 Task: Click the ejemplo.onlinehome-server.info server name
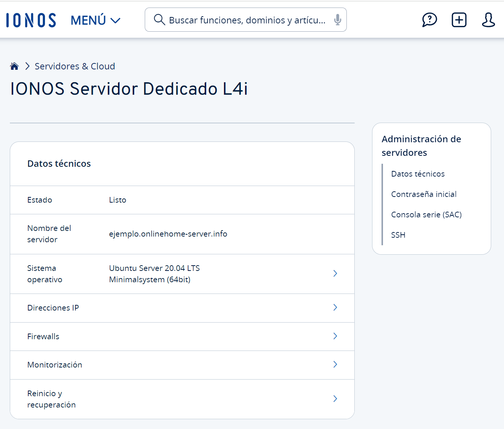168,234
